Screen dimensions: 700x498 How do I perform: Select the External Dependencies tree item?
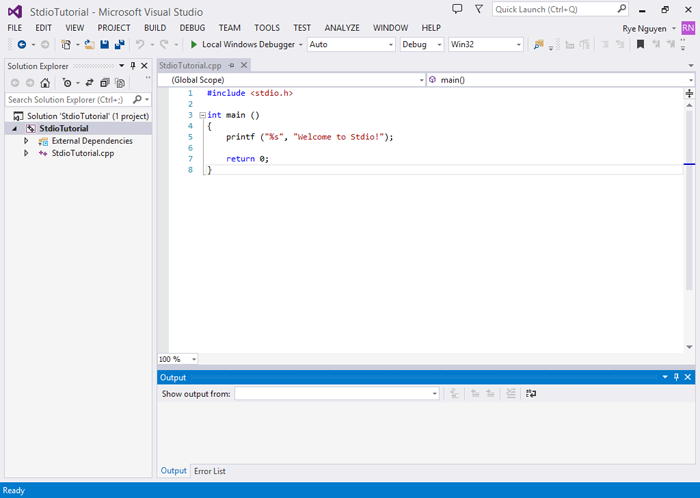click(92, 141)
